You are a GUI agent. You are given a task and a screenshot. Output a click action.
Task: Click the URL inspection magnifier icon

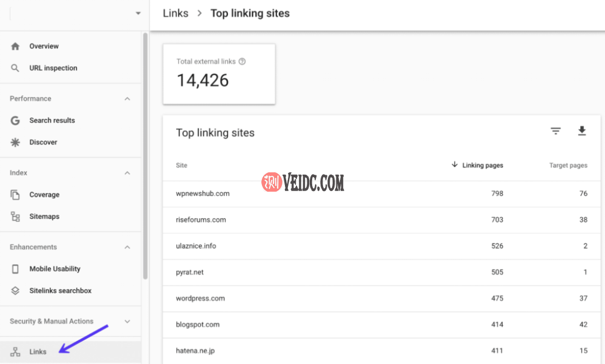coord(16,68)
